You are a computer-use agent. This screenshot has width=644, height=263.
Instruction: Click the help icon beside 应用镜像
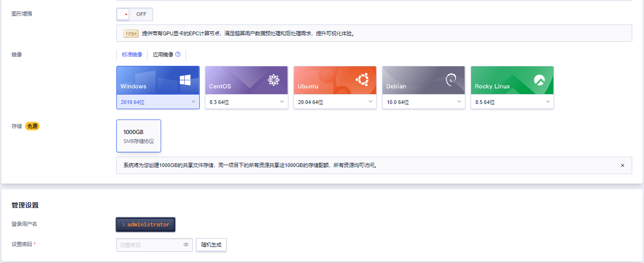(178, 54)
